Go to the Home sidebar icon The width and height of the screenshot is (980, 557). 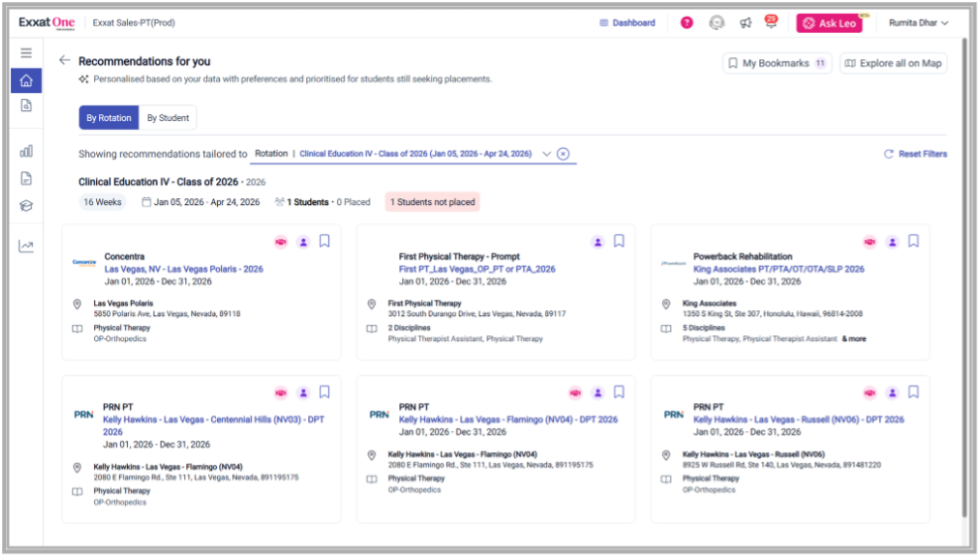[26, 80]
